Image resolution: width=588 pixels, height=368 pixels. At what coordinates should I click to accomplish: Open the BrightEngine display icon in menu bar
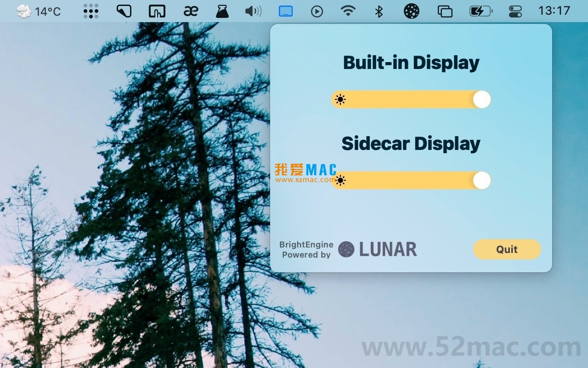point(285,11)
